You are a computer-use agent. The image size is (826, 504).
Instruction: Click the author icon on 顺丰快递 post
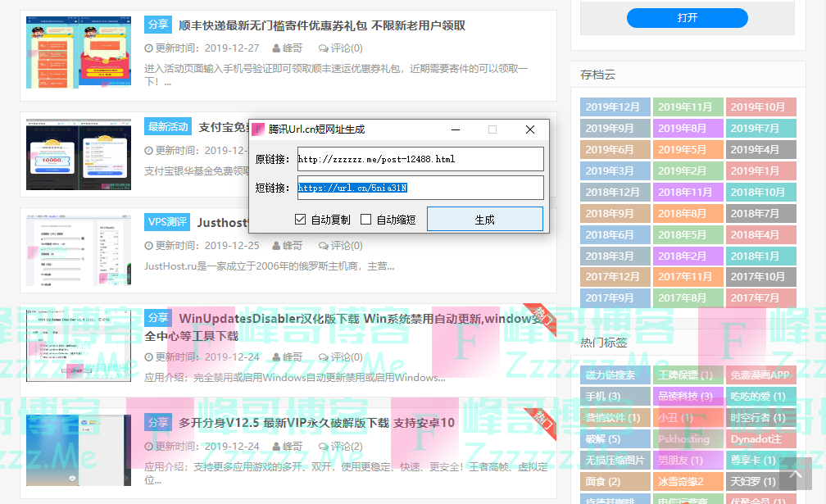tap(276, 48)
